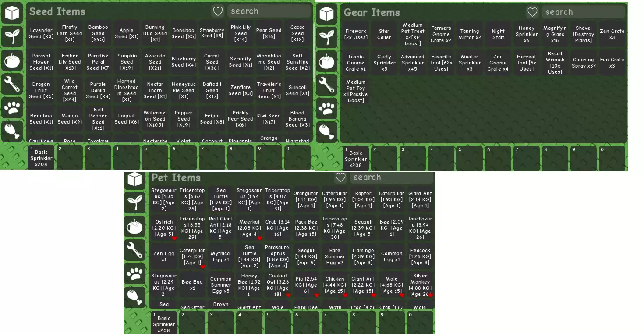Choose the Cleaning Spray x37 item

pos(584,63)
